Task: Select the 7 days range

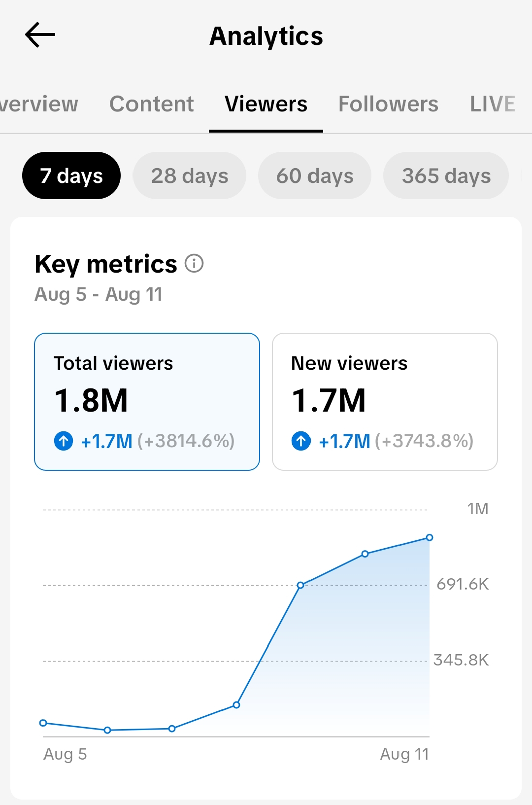Action: [x=71, y=175]
